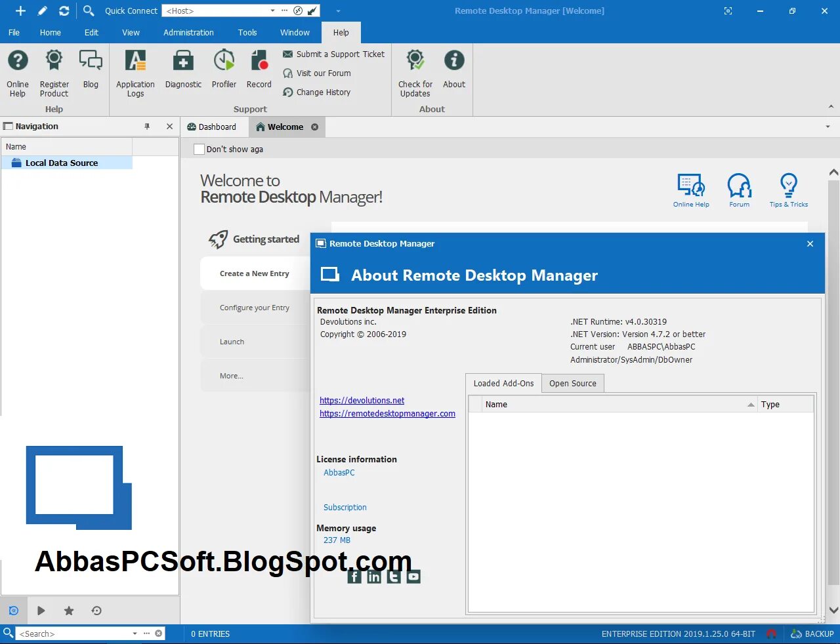Open the Blog ribbon icon
This screenshot has width=840, height=644.
point(91,70)
